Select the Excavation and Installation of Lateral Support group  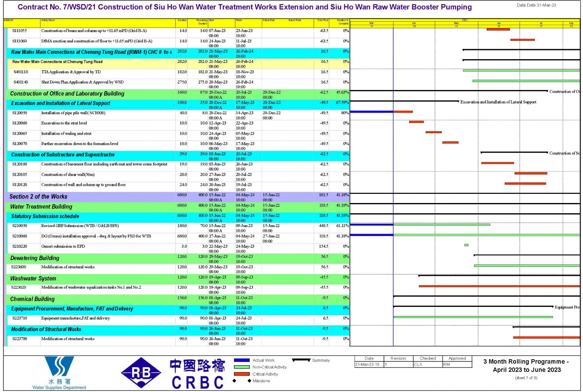(x=178, y=105)
